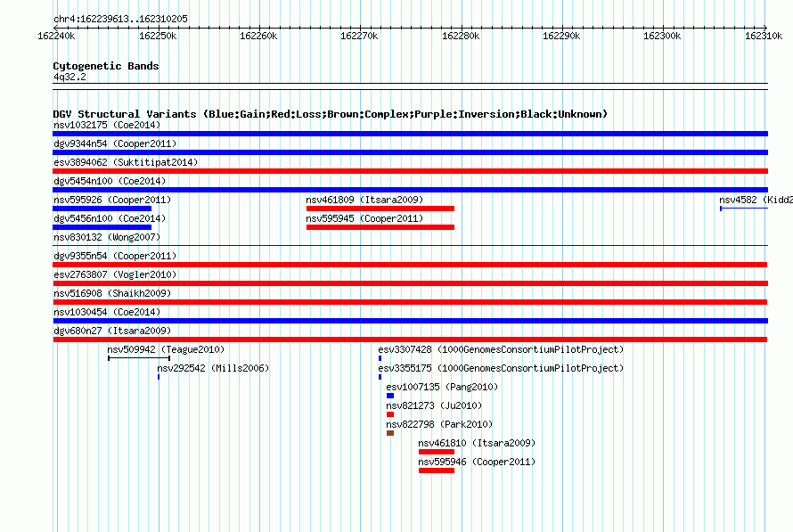The width and height of the screenshot is (793, 532).
Task: Open the nsv509942 (Teague2010) label
Action: pos(166,349)
